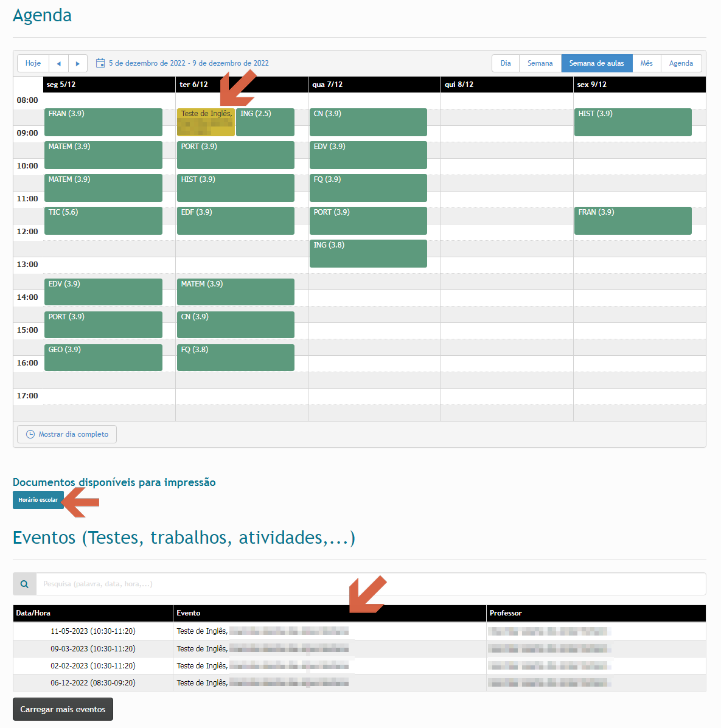
Task: Open the date picker calendar icon
Action: (x=101, y=63)
